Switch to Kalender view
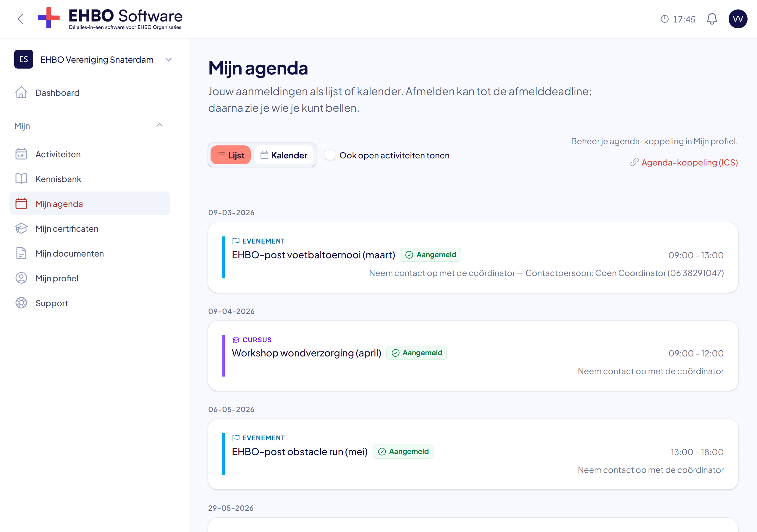 click(284, 155)
